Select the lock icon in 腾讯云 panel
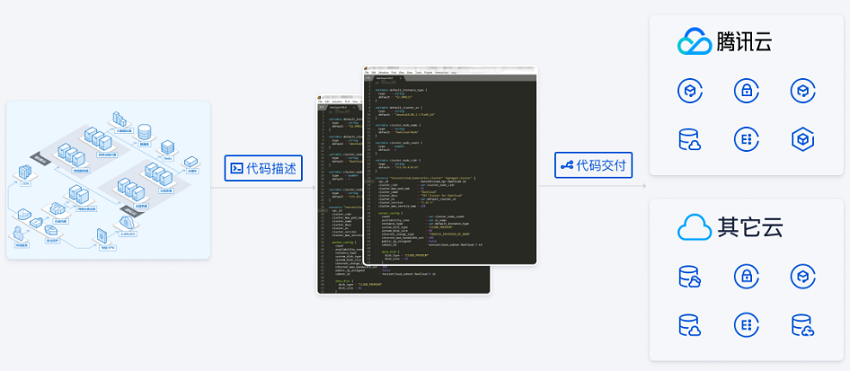 [746, 91]
